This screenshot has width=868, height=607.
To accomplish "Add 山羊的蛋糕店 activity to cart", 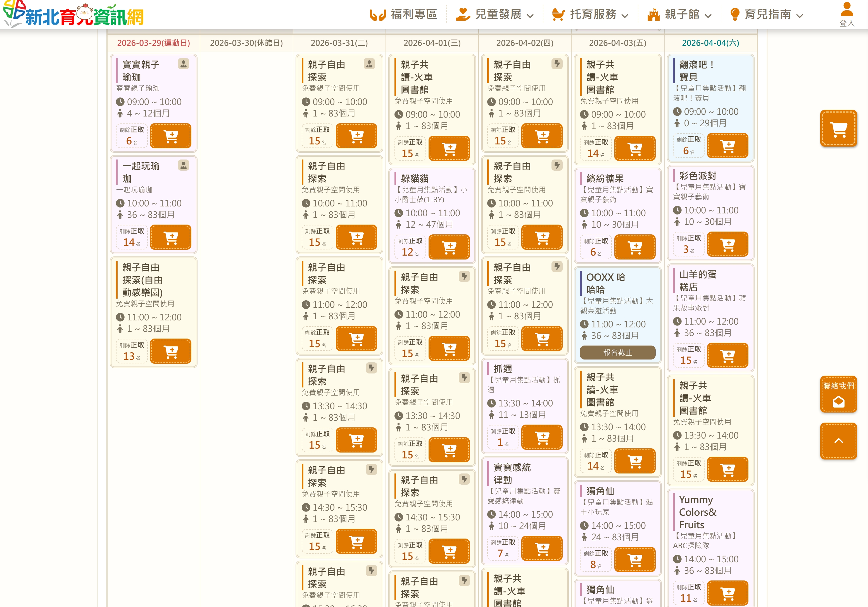I will click(x=727, y=355).
